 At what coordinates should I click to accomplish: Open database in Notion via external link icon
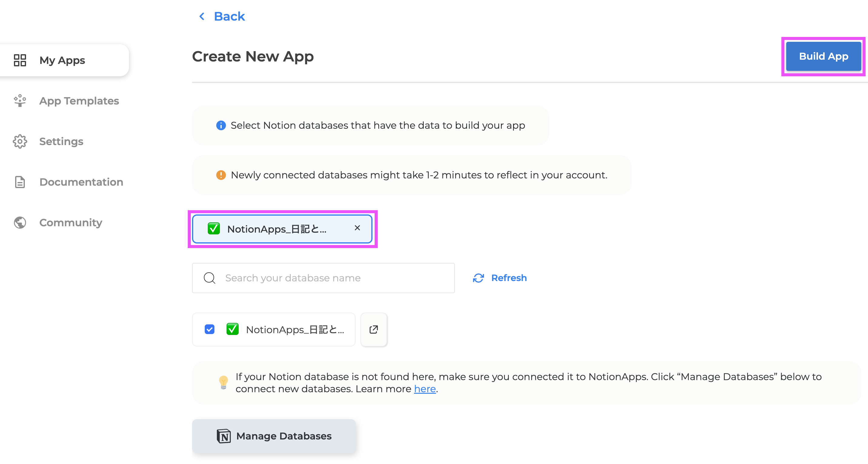pyautogui.click(x=374, y=329)
